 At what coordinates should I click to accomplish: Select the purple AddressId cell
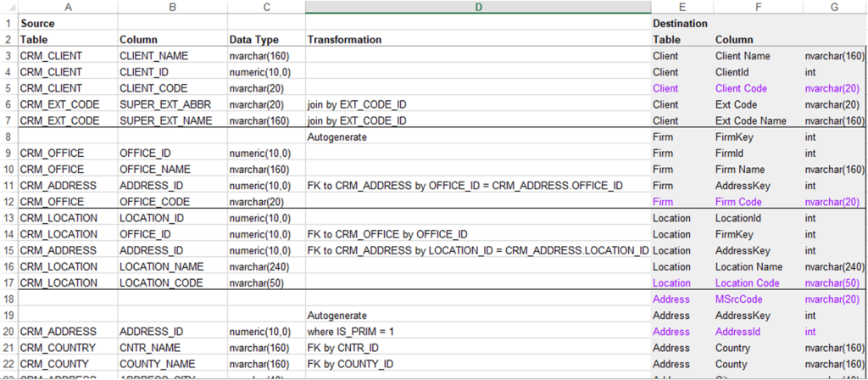tap(758, 332)
